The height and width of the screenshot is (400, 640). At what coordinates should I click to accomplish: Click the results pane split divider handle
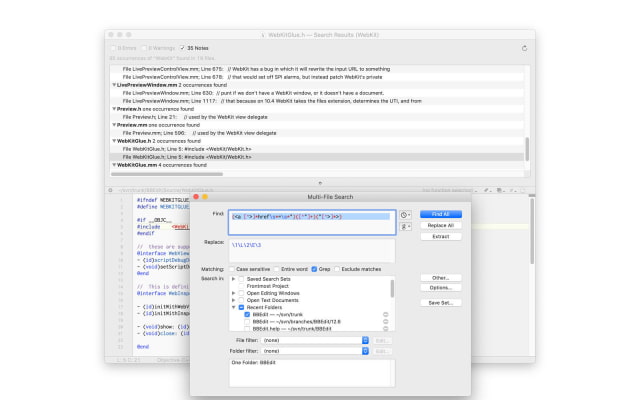(320, 183)
